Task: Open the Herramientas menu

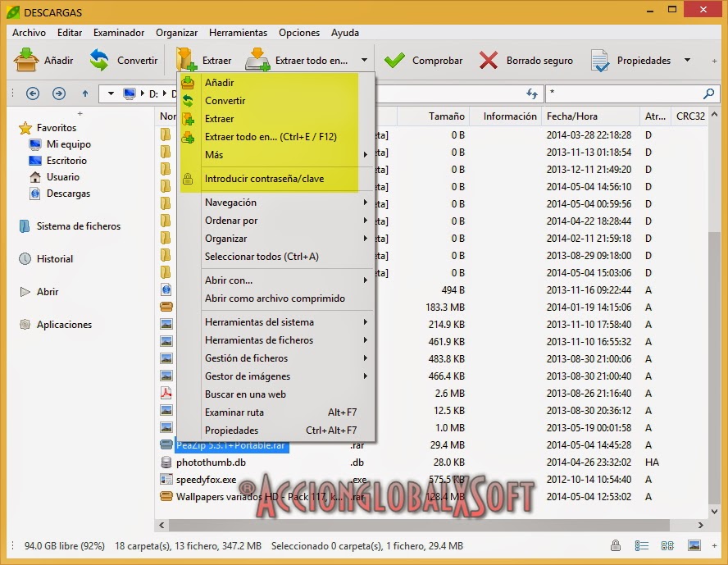Action: (x=239, y=33)
